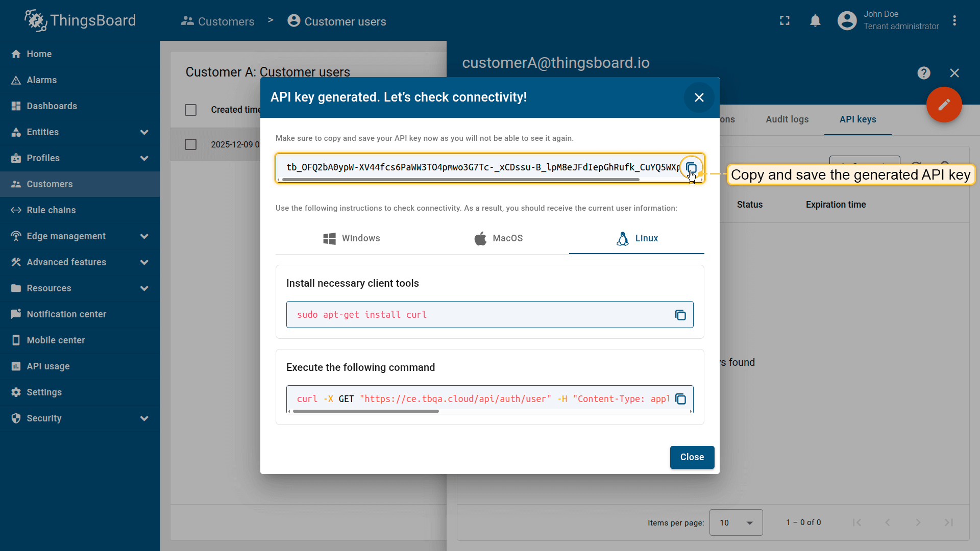The width and height of the screenshot is (980, 551).
Task: Toggle fullscreen mode icon
Action: click(x=785, y=21)
